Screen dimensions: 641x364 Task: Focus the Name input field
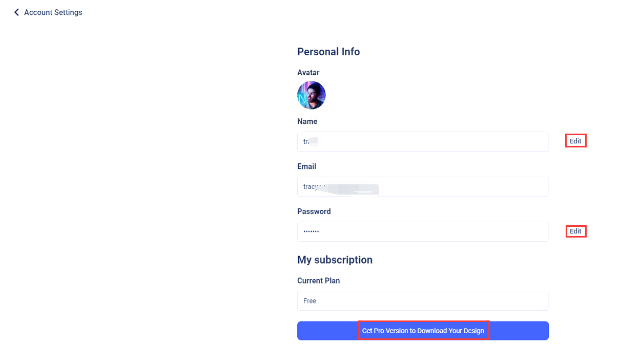[x=423, y=141]
